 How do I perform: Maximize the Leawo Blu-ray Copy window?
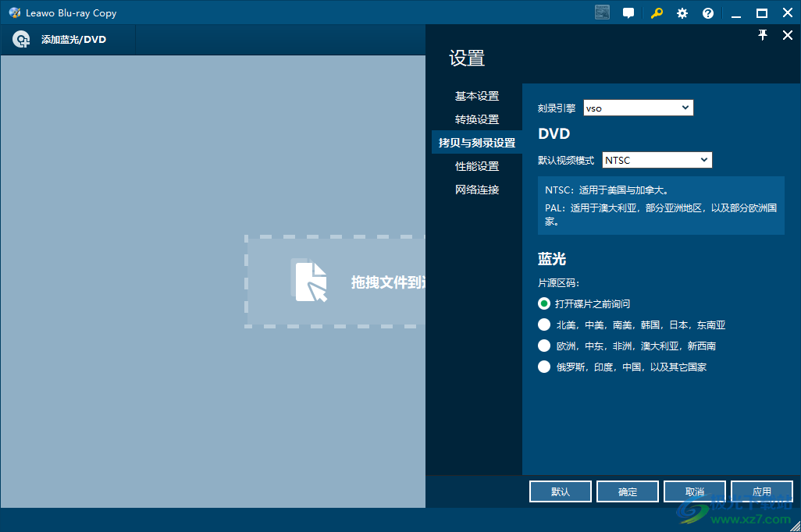click(762, 13)
